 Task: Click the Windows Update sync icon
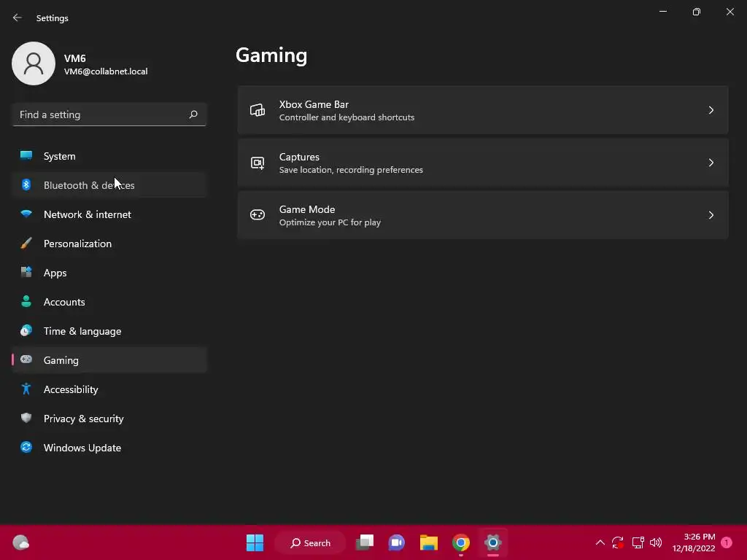(26, 447)
